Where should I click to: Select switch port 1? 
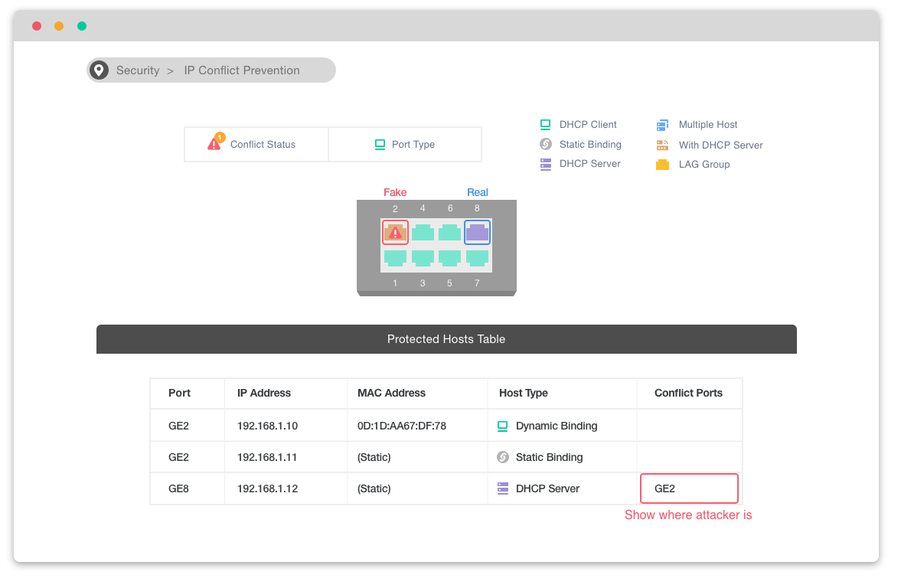coord(395,258)
